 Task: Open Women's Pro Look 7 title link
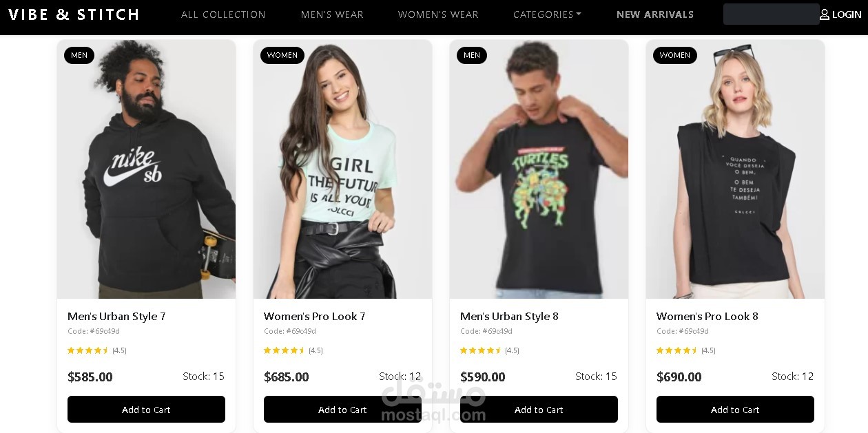[314, 317]
